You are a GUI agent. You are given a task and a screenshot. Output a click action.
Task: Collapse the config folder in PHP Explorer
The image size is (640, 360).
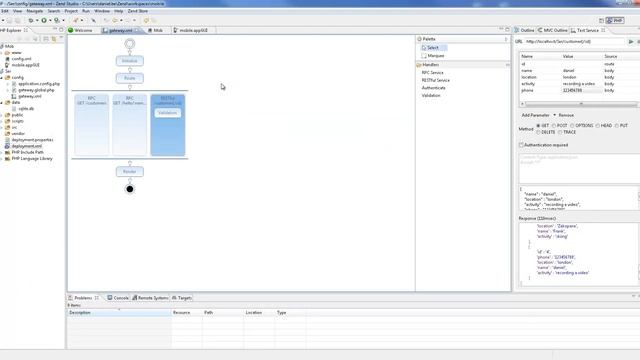tap(2, 78)
